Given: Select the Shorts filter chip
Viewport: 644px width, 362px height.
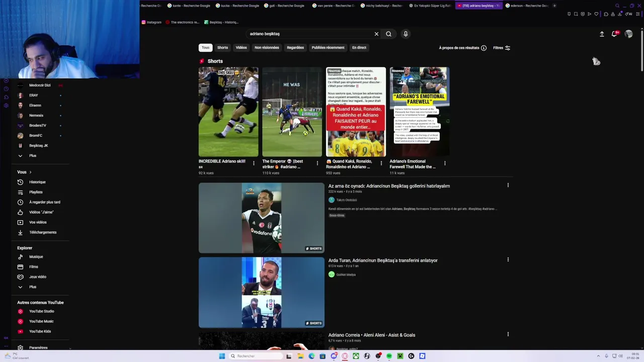Looking at the screenshot, I should click(222, 47).
